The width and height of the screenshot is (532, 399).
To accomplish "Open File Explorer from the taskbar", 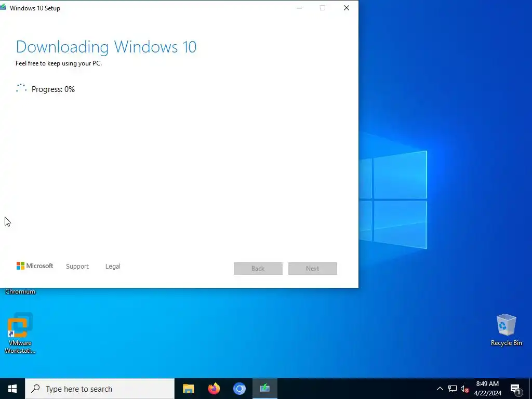I will (x=188, y=389).
